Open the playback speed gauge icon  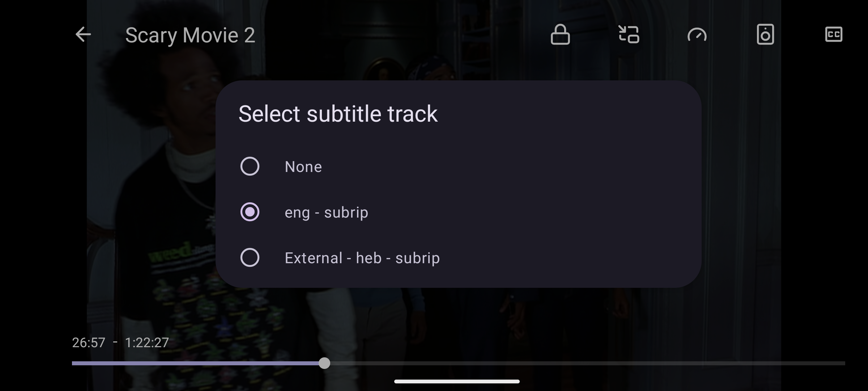697,34
